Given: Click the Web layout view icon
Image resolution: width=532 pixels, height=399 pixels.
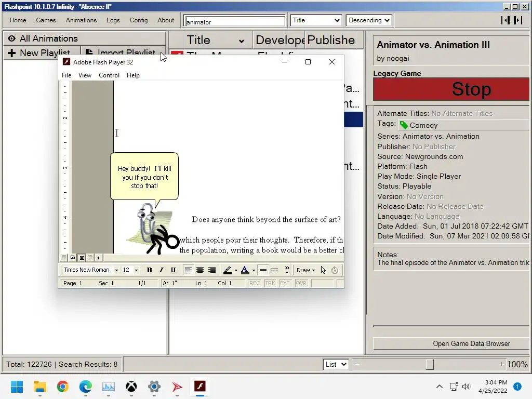Looking at the screenshot, I should (x=73, y=258).
